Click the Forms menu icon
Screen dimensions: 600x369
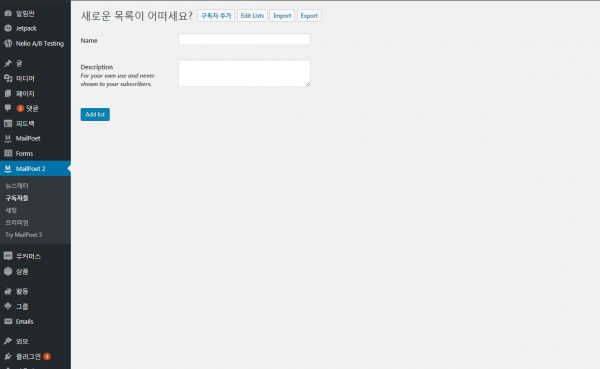[8, 153]
